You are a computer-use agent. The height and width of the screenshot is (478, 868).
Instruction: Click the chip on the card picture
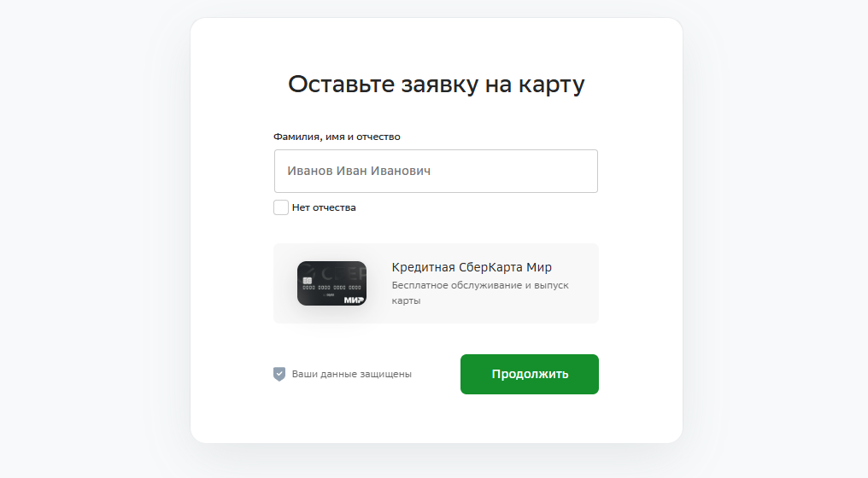point(308,281)
